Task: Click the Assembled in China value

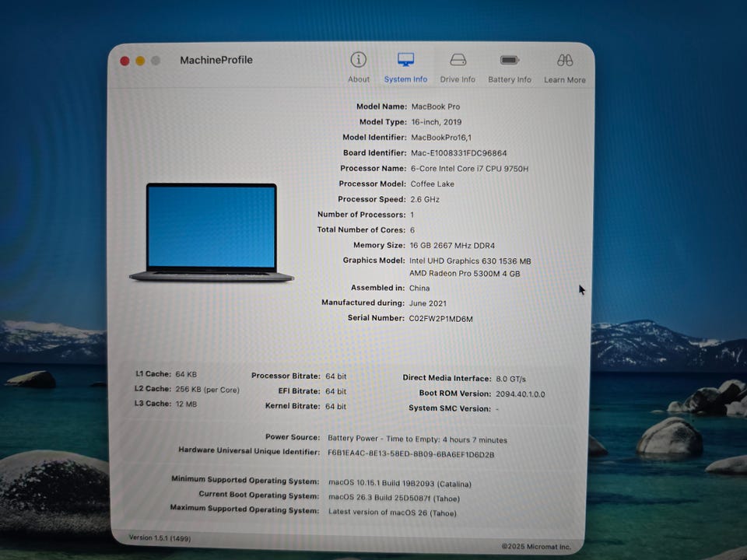Action: click(x=419, y=289)
